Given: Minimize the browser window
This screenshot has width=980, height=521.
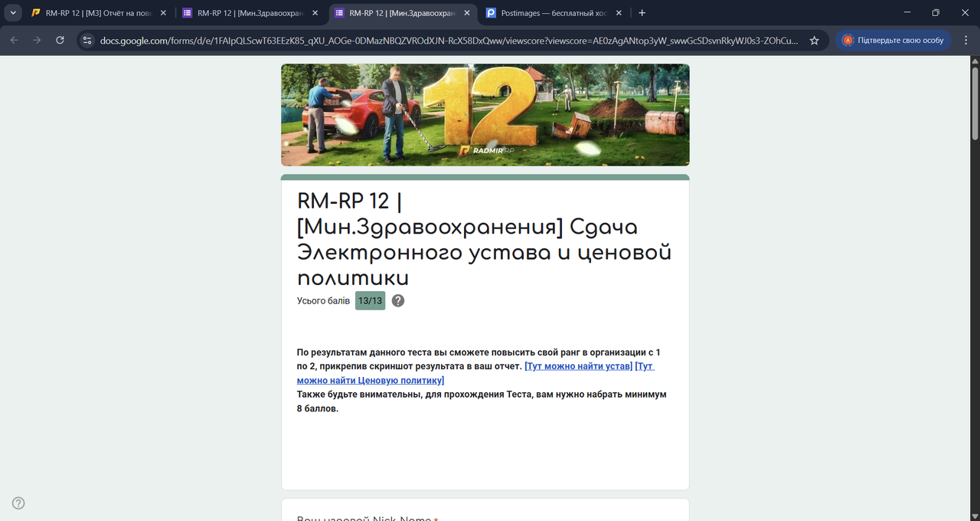Looking at the screenshot, I should pos(907,13).
